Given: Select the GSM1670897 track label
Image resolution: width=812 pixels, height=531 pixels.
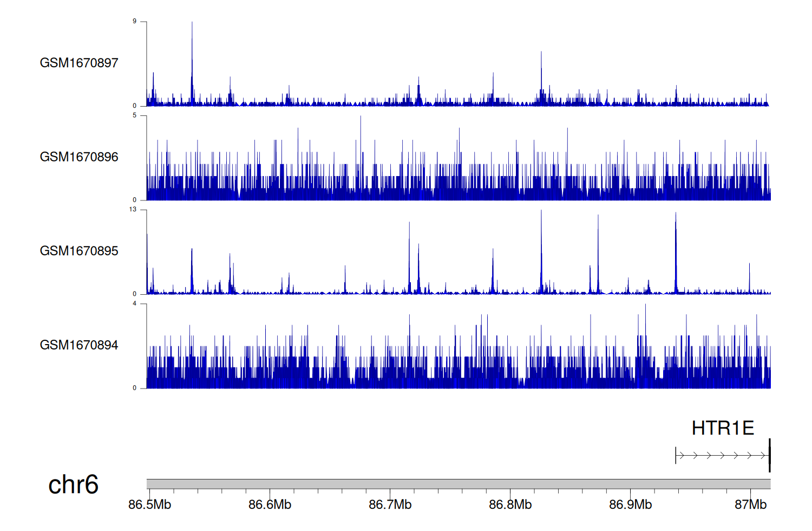Looking at the screenshot, I should click(x=79, y=63).
